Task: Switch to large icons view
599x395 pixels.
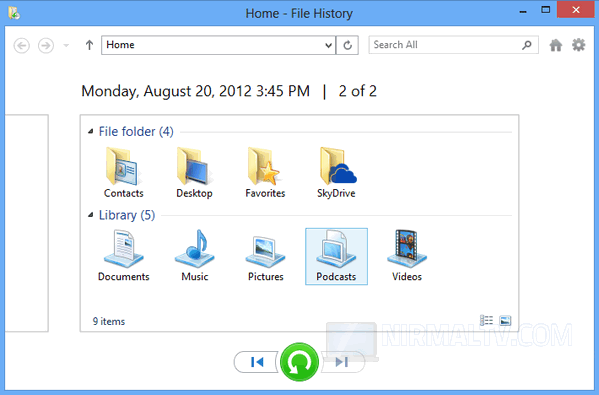Action: pyautogui.click(x=505, y=320)
